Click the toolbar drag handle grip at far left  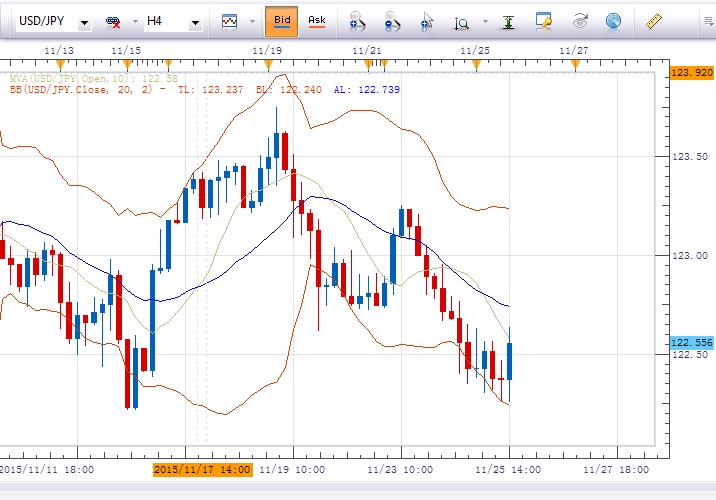click(x=5, y=21)
